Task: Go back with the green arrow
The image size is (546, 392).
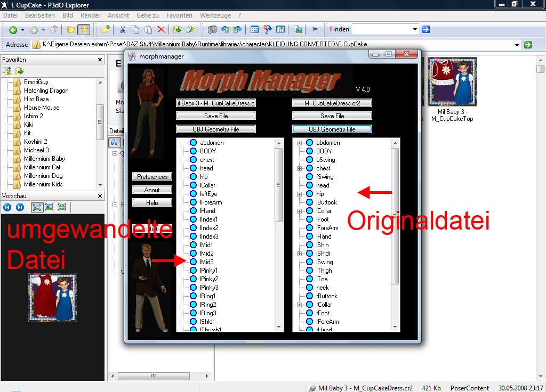Action: (x=13, y=30)
